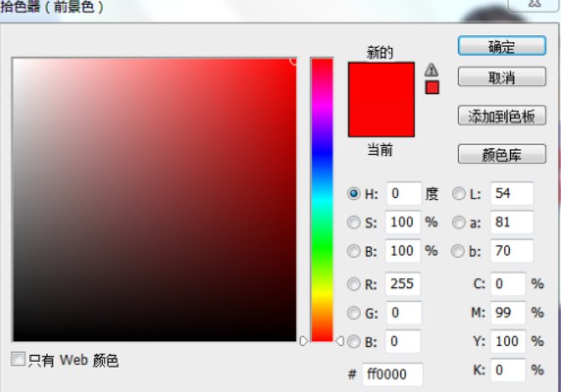561x392 pixels.
Task: Cancel using the 取消 button
Action: coord(502,76)
